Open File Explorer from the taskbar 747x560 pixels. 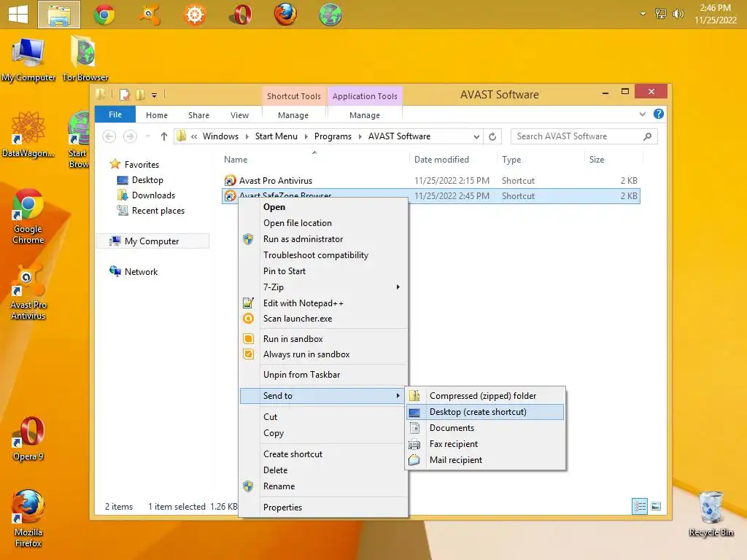(x=59, y=15)
